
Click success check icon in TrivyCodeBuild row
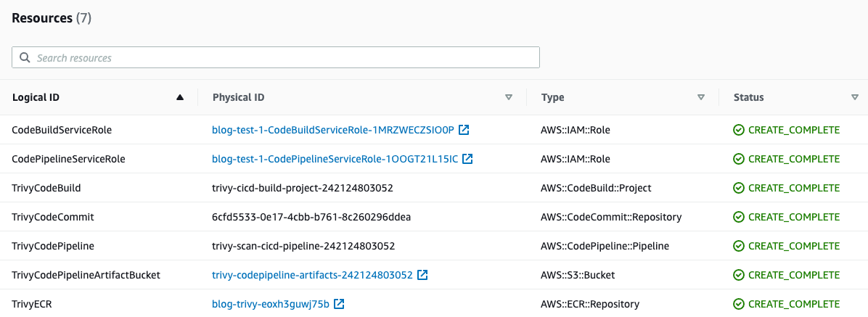(x=739, y=188)
